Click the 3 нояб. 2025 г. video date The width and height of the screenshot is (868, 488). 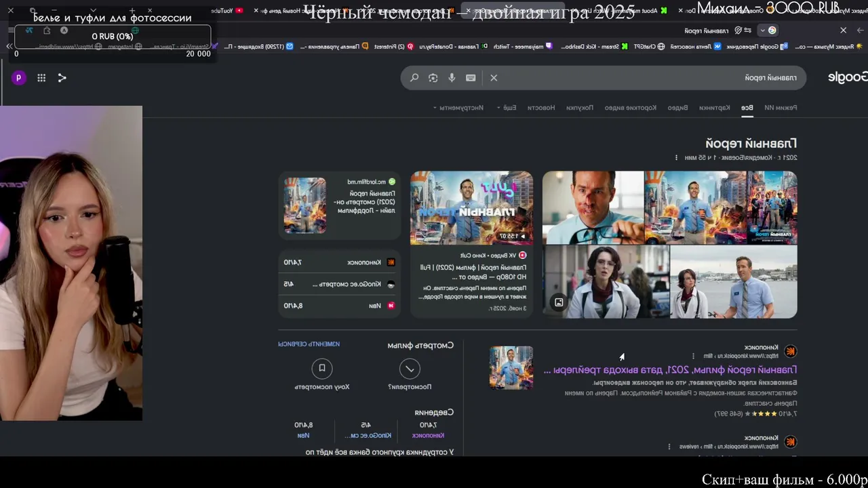point(507,308)
